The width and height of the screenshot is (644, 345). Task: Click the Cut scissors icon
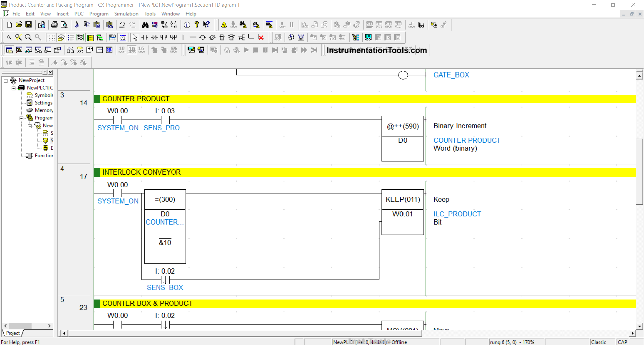(x=77, y=24)
